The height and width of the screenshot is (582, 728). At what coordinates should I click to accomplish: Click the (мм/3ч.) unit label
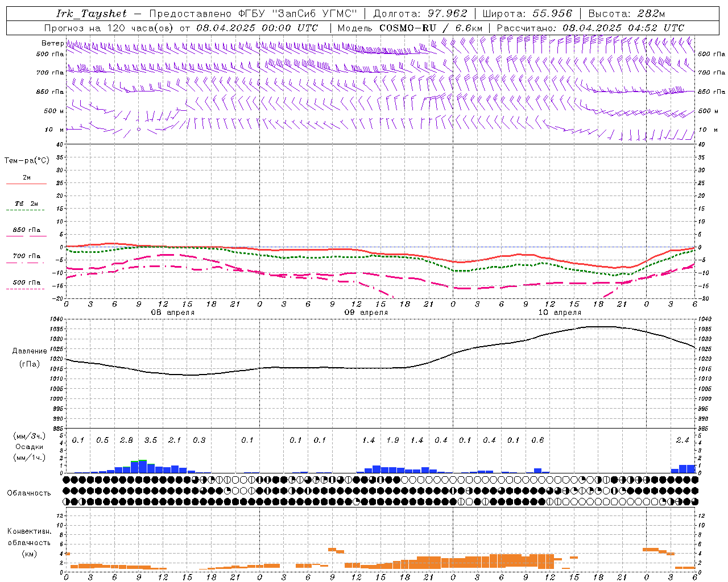tap(30, 436)
